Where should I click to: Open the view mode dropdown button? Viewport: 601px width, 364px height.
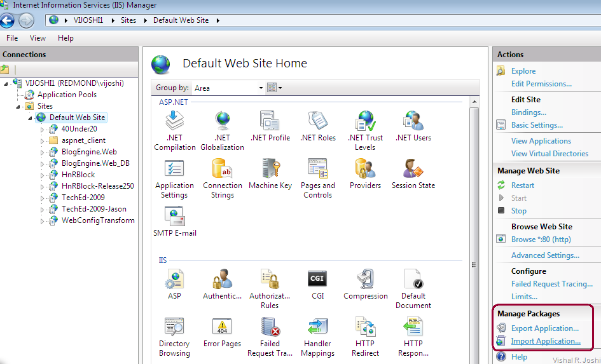(x=274, y=88)
